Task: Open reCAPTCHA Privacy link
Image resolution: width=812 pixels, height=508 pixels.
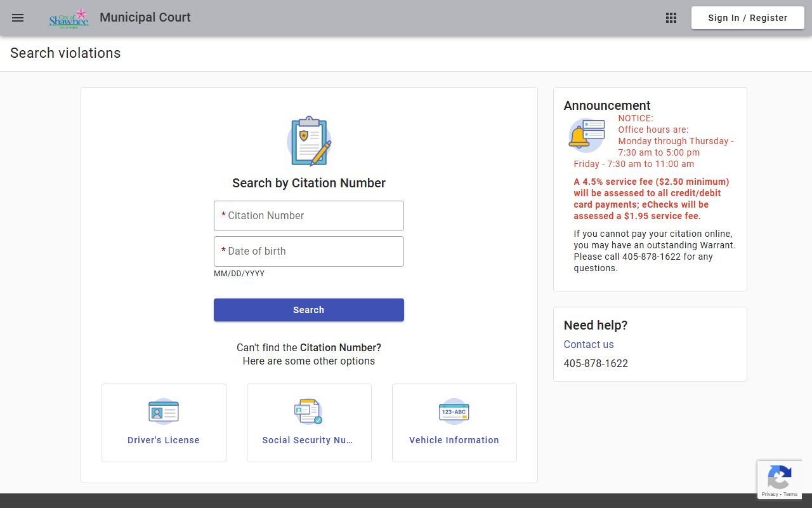Action: 769,494
